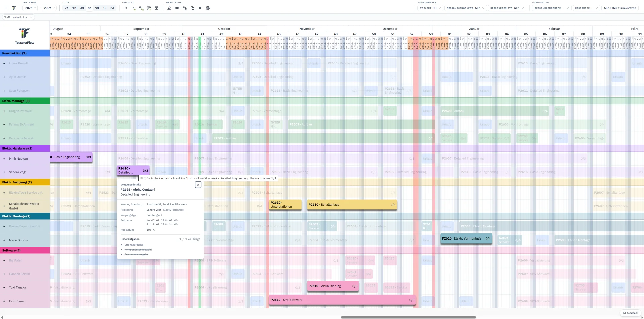Screen dimensions: 644x319
Task: Open Ressourcengruppe dropdown under Ausblenden
Action: coord(551,8)
